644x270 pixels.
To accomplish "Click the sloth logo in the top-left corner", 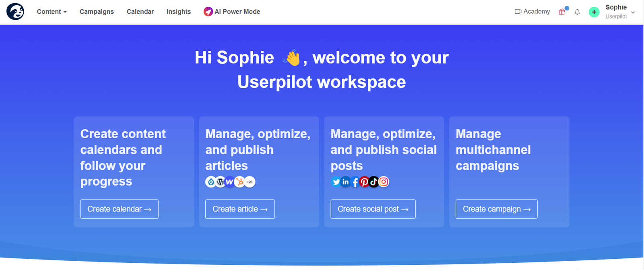I will [15, 12].
